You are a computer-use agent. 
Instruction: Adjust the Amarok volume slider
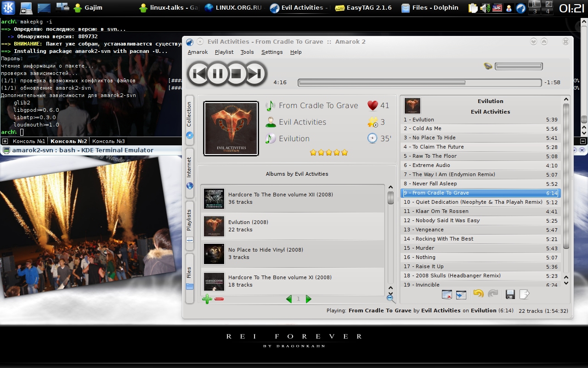519,67
